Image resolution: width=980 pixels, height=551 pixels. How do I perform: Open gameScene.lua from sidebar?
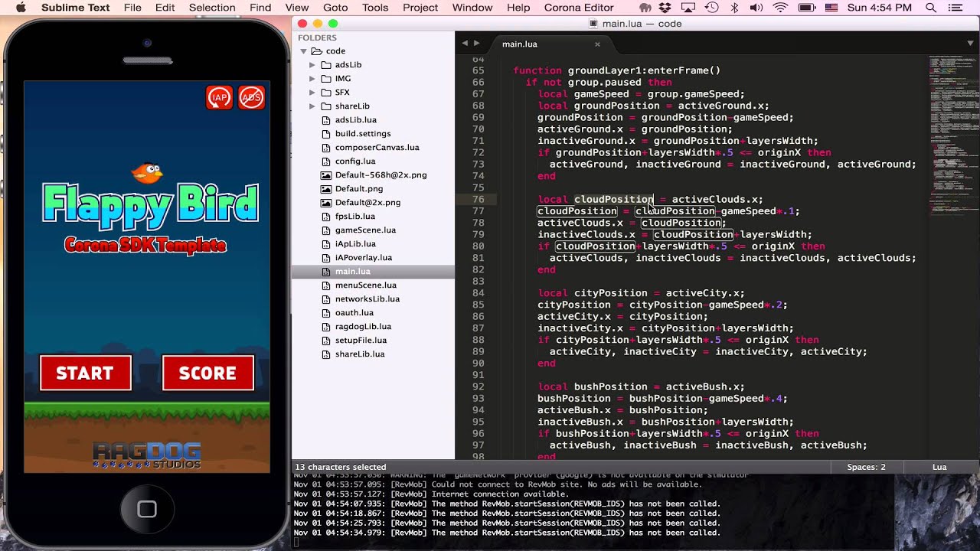pyautogui.click(x=365, y=230)
